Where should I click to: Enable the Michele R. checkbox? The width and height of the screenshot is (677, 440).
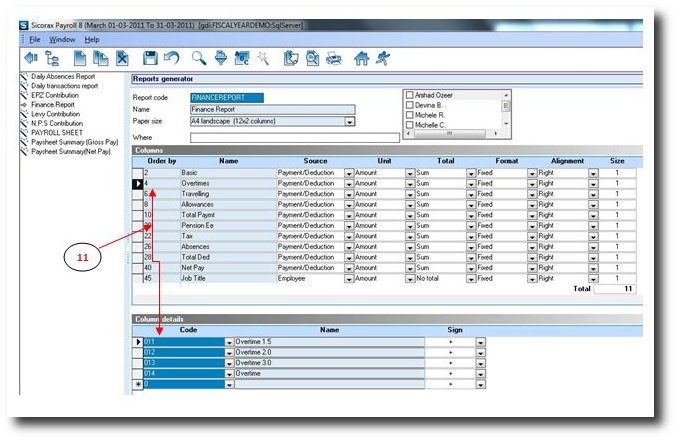coord(409,115)
